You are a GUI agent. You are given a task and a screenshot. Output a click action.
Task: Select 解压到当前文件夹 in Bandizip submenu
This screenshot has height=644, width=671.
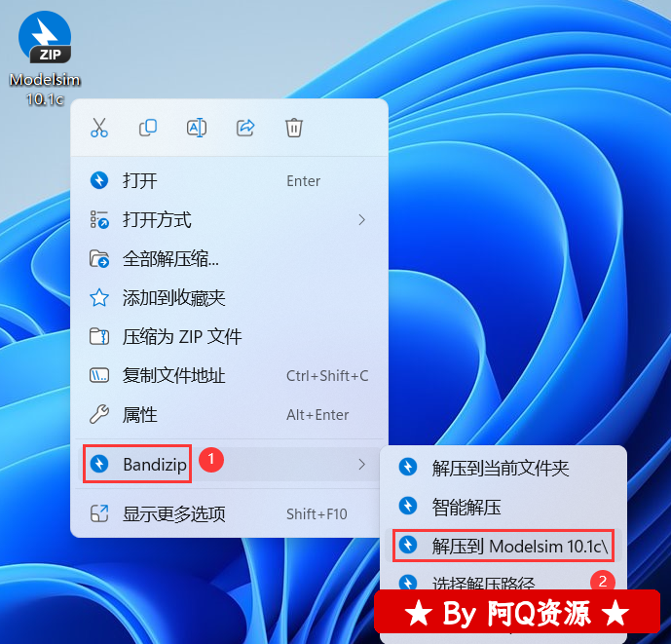pyautogui.click(x=503, y=468)
